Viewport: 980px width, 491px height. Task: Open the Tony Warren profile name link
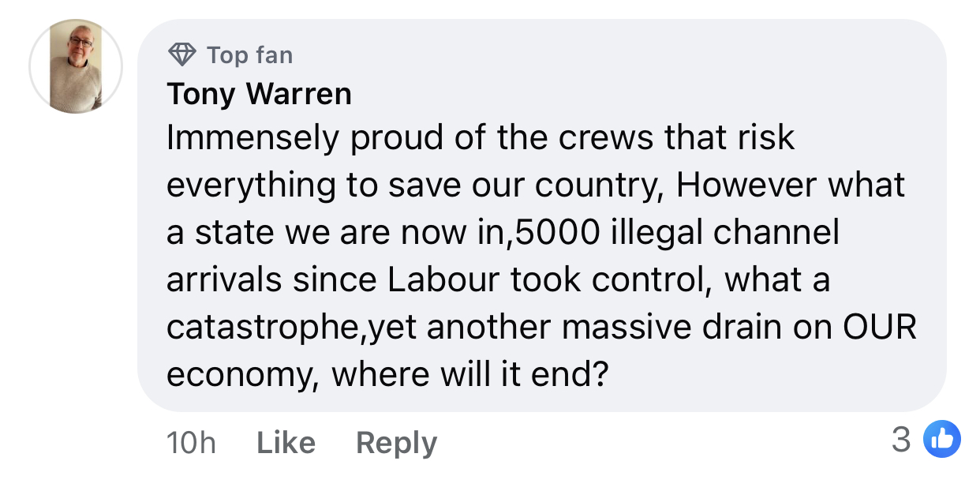click(x=259, y=94)
